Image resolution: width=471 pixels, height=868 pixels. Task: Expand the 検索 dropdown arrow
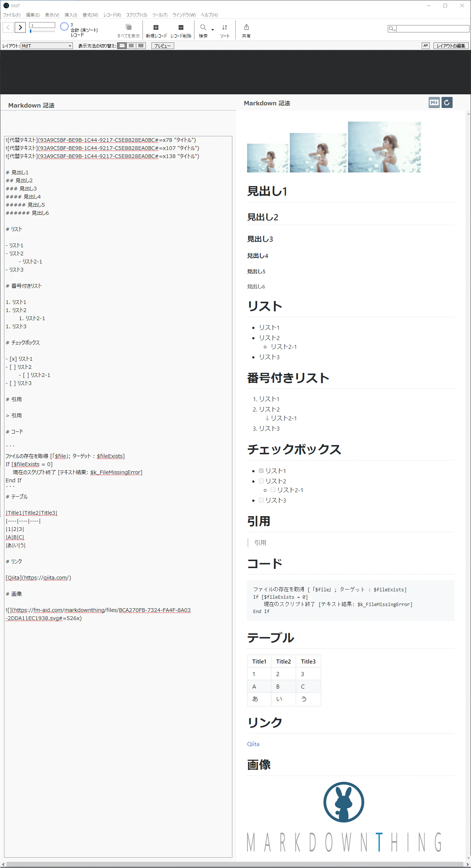tap(212, 30)
